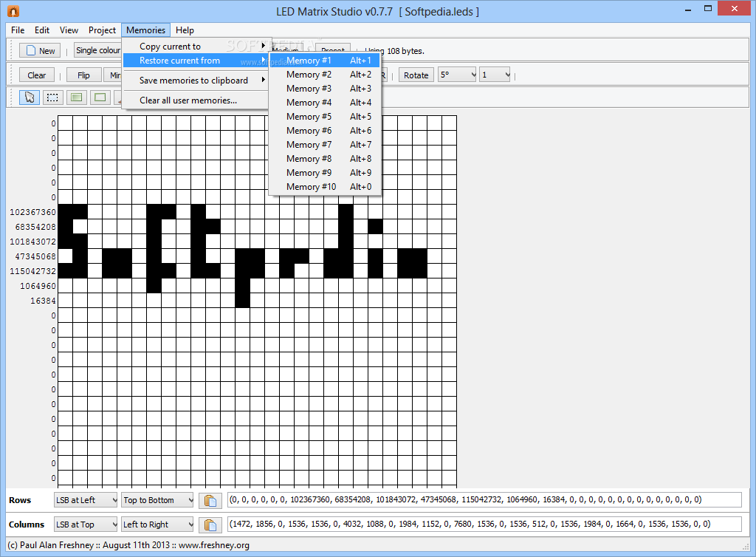Click the Columns label
The height and width of the screenshot is (557, 756).
point(27,524)
